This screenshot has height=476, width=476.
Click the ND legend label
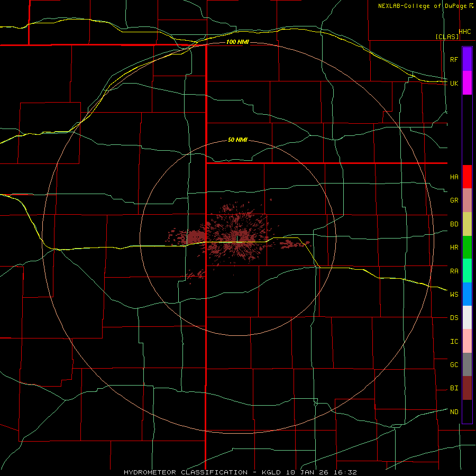tap(454, 411)
